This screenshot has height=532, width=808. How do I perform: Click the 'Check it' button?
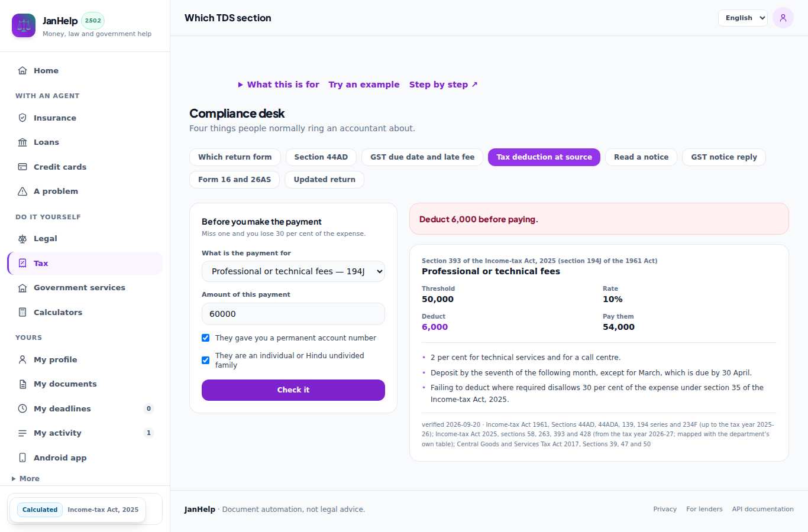click(293, 390)
